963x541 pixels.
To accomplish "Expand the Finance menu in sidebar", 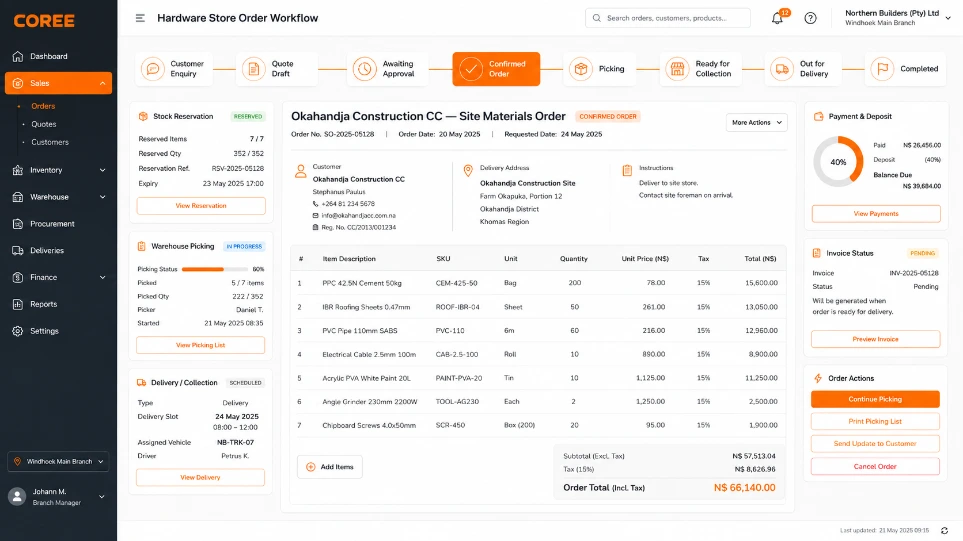I will [103, 278].
